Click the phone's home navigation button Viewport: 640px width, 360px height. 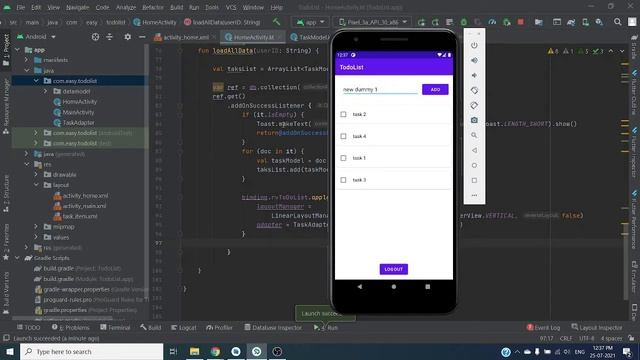tap(393, 287)
